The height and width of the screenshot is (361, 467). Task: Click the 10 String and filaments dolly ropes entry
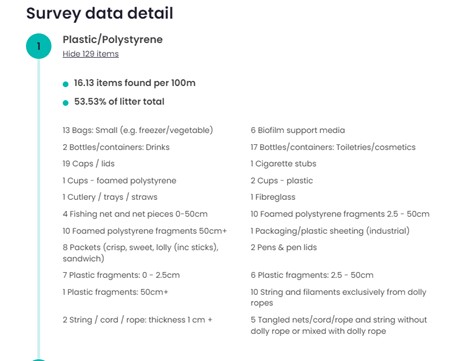click(x=338, y=297)
